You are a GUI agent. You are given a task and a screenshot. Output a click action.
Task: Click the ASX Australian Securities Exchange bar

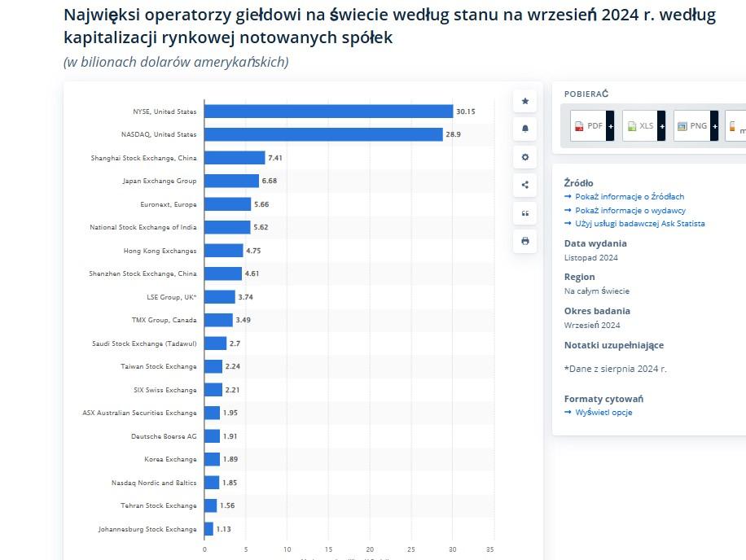(x=213, y=413)
